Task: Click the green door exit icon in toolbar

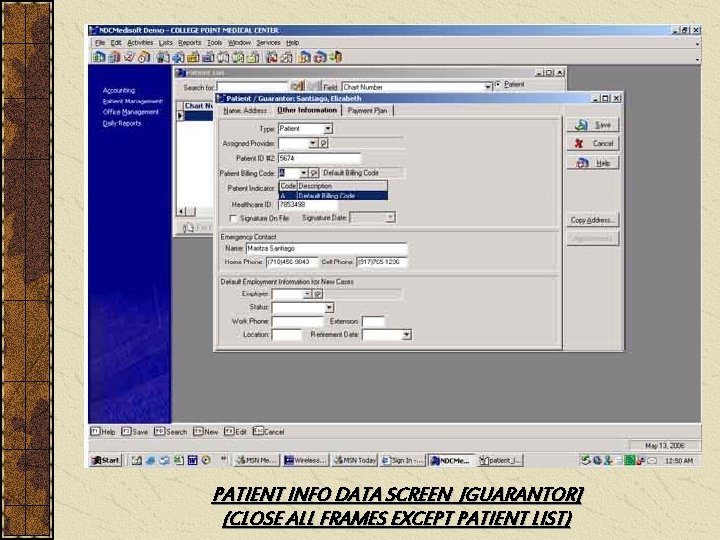Action: coord(336,57)
